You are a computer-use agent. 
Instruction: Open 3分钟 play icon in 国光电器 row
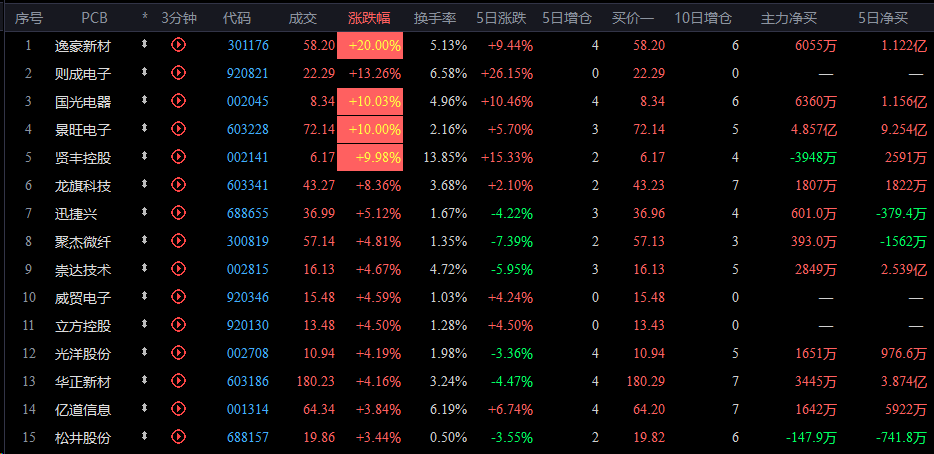click(179, 101)
